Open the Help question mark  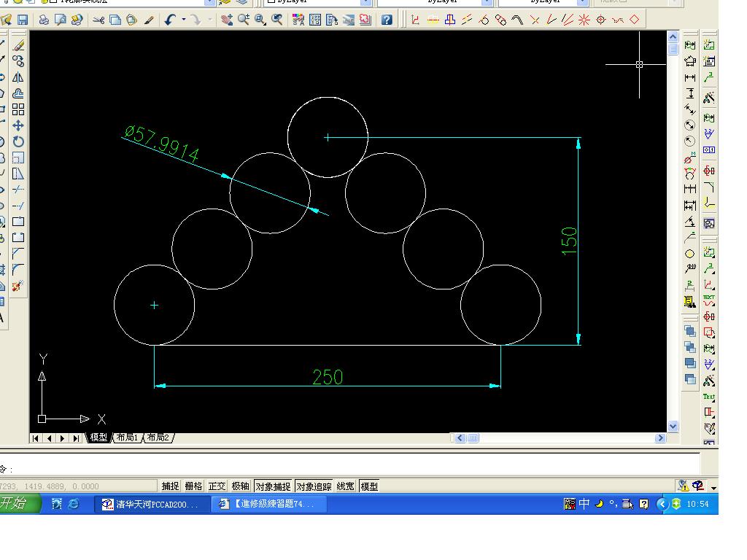point(387,20)
